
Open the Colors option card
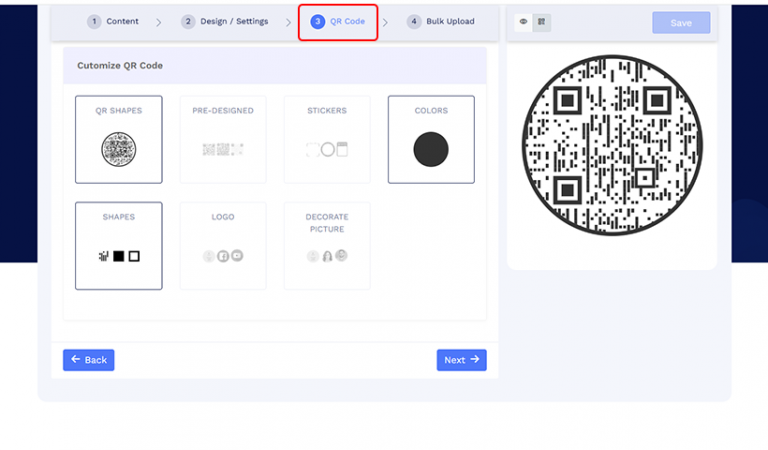pyautogui.click(x=431, y=139)
